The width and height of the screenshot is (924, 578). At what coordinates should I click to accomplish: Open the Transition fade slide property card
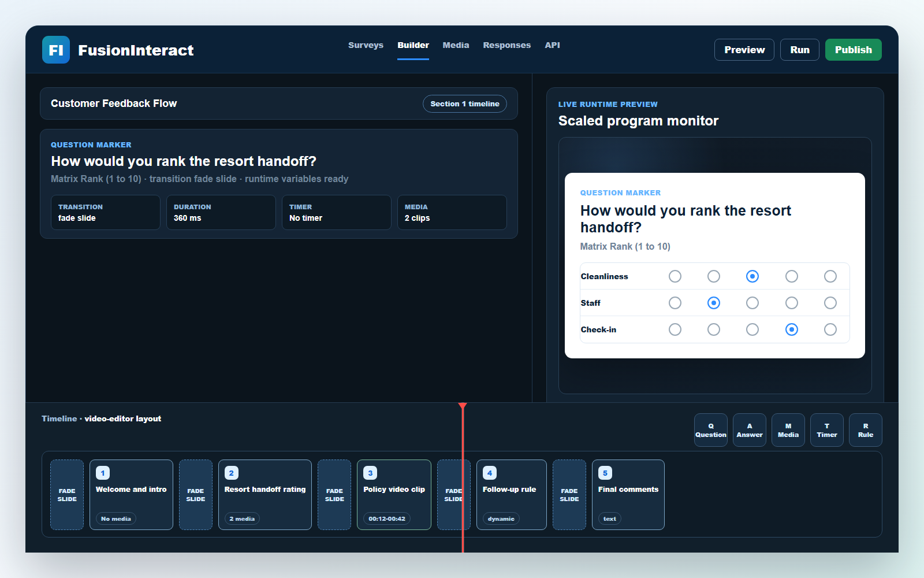[106, 212]
